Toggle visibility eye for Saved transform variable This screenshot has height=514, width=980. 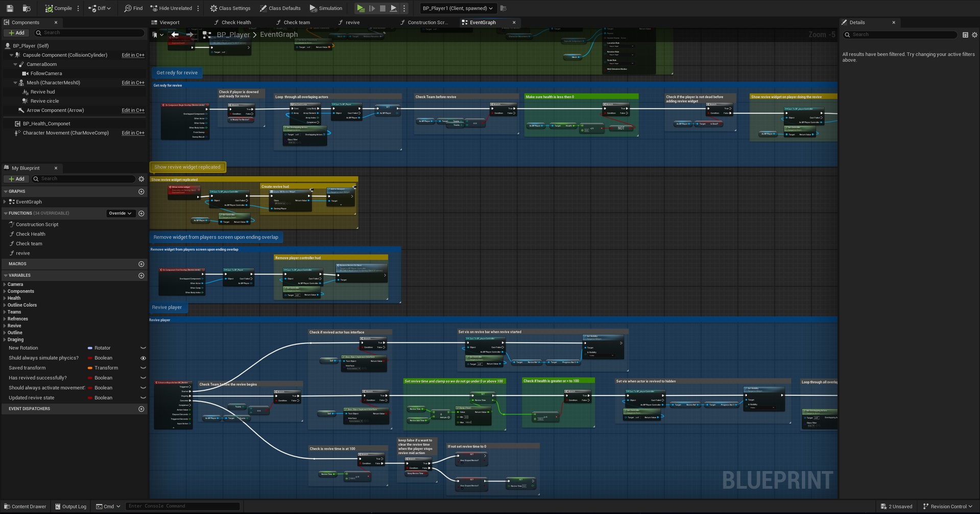pyautogui.click(x=143, y=368)
